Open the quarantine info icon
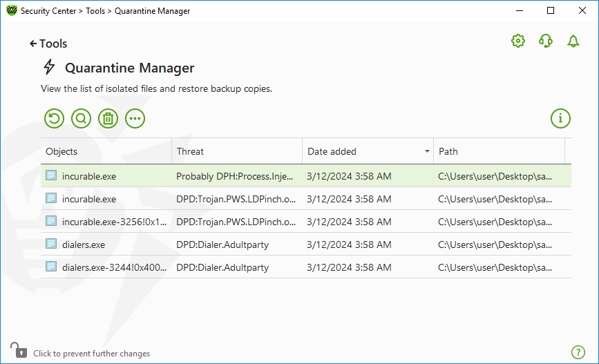 tap(560, 118)
